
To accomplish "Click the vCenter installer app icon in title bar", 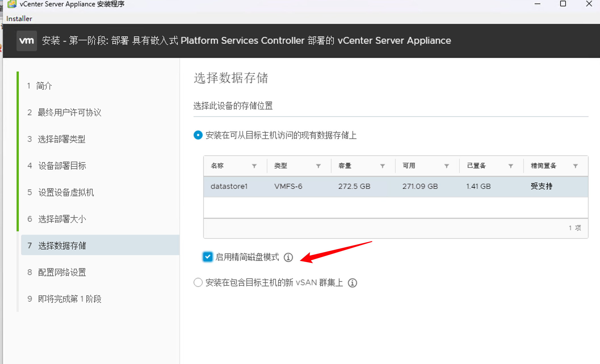I will 12,4.
